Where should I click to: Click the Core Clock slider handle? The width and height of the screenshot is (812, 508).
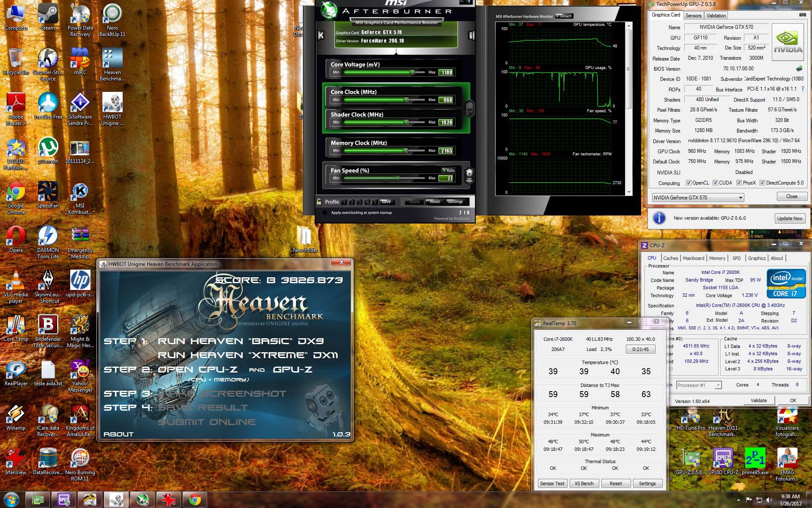coord(406,100)
